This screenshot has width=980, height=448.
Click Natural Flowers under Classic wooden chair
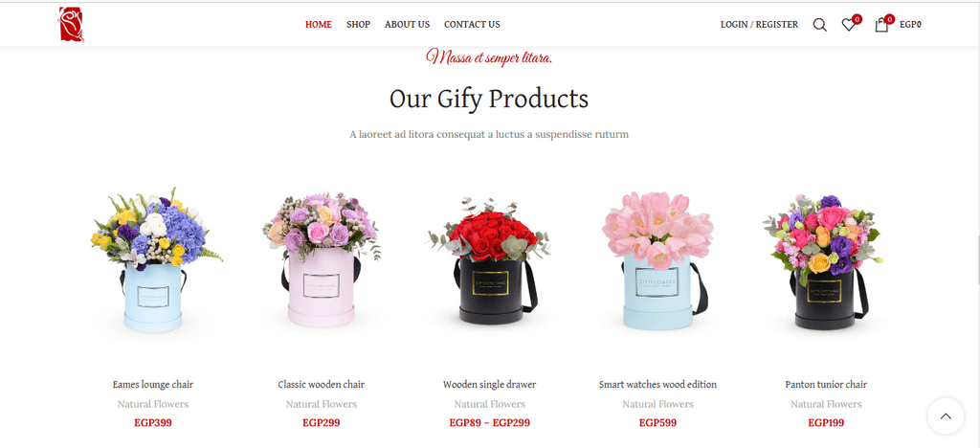coord(322,404)
